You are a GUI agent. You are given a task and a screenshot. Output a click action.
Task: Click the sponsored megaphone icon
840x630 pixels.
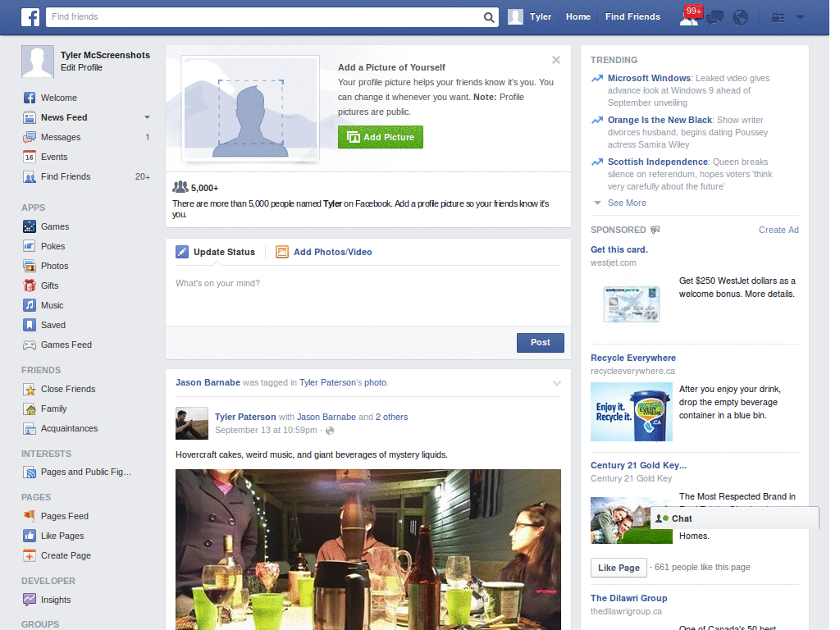coord(655,230)
